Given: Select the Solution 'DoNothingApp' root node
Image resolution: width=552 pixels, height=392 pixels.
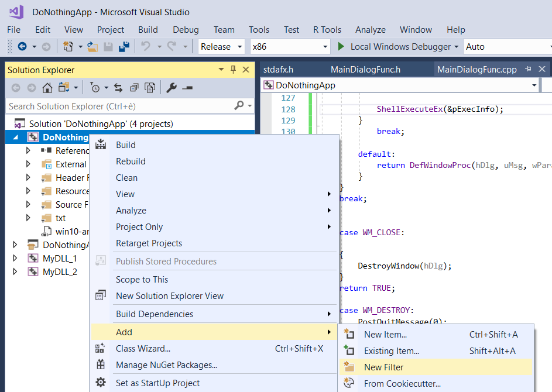Looking at the screenshot, I should point(101,124).
